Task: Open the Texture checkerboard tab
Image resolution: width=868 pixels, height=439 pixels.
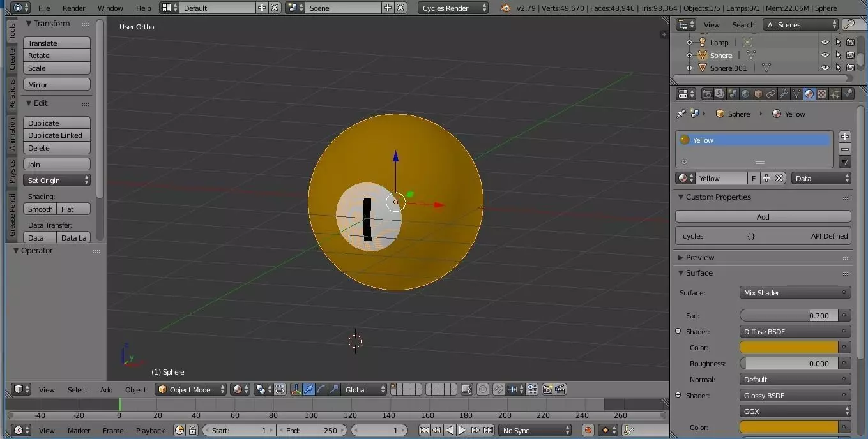Action: tap(822, 94)
